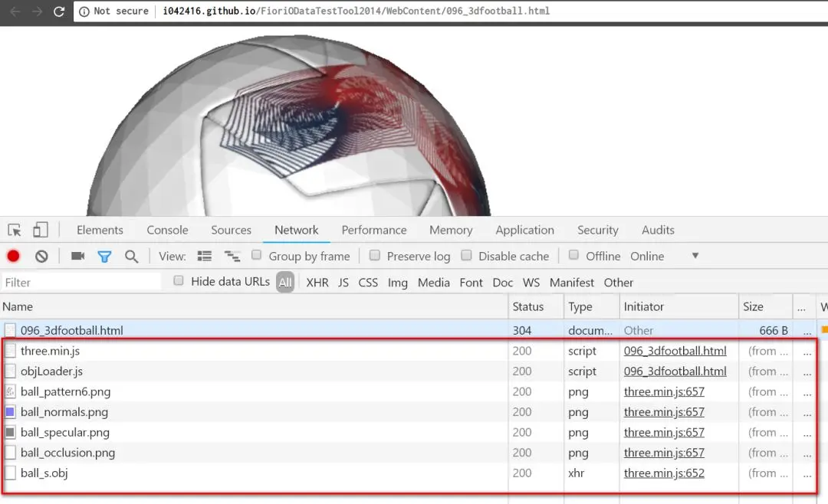The height and width of the screenshot is (504, 828).
Task: Enable the Hide data URLs checkbox
Action: [179, 281]
